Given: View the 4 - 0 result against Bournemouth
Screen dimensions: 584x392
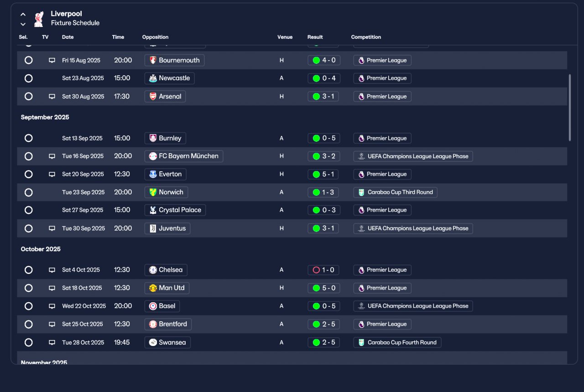Looking at the screenshot, I should (x=324, y=60).
